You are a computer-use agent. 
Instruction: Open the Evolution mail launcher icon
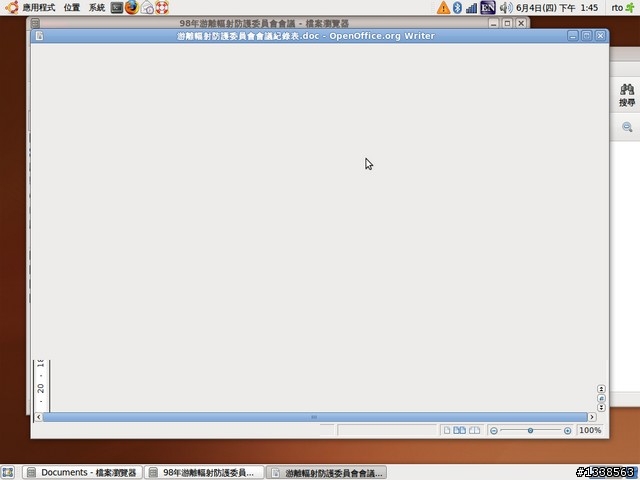(147, 7)
